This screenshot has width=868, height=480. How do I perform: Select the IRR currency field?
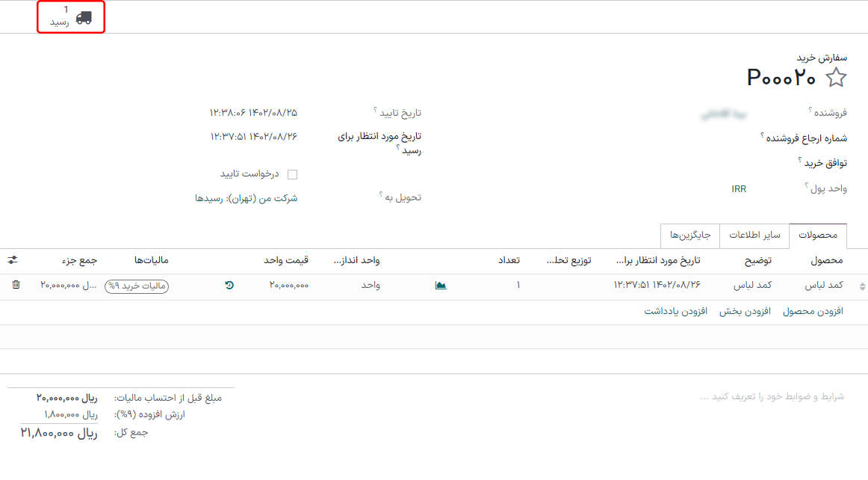pos(739,189)
